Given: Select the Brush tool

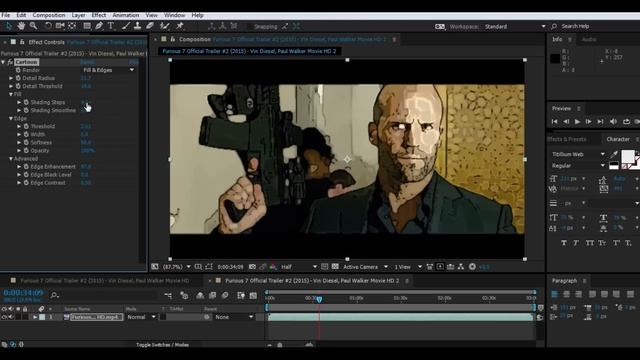Looking at the screenshot, I should (x=126, y=26).
